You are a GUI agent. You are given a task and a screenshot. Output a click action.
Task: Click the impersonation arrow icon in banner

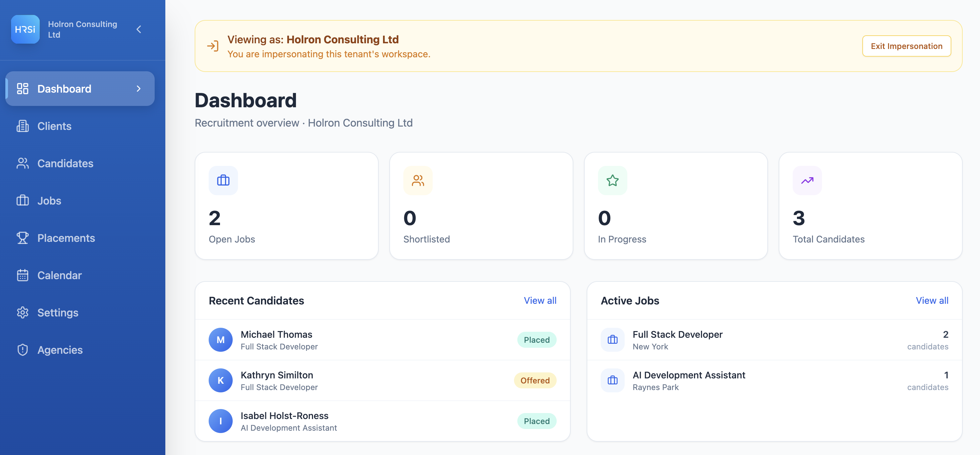[213, 46]
